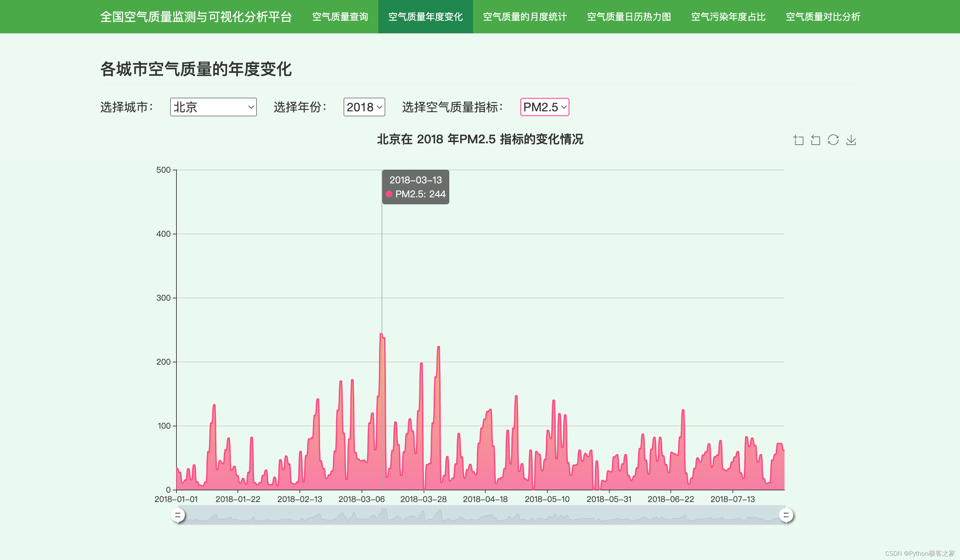Image resolution: width=960 pixels, height=560 pixels.
Task: Click y-axis value 500
Action: pyautogui.click(x=163, y=170)
